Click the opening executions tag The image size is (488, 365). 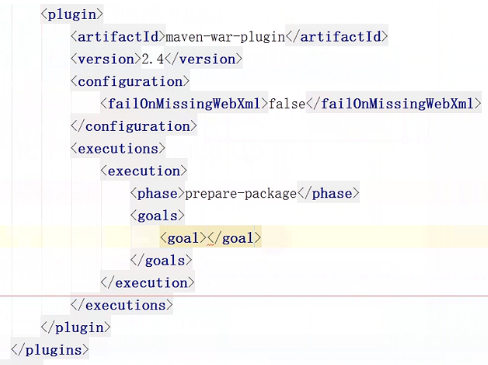118,149
